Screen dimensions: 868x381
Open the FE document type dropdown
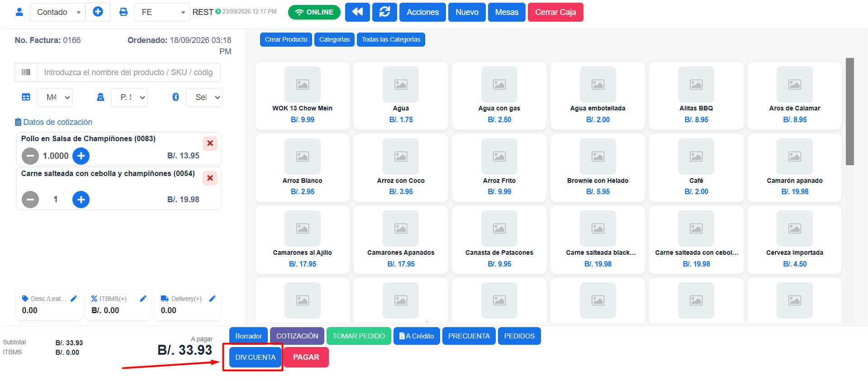[x=162, y=12]
